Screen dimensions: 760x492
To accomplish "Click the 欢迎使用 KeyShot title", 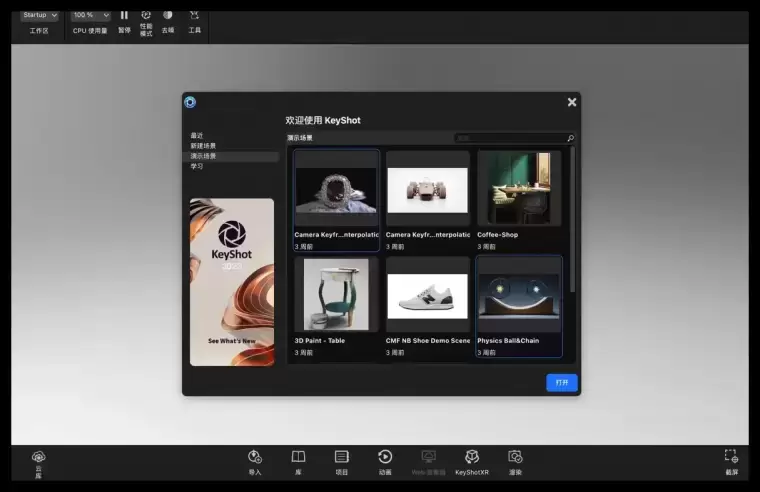I will (x=323, y=120).
